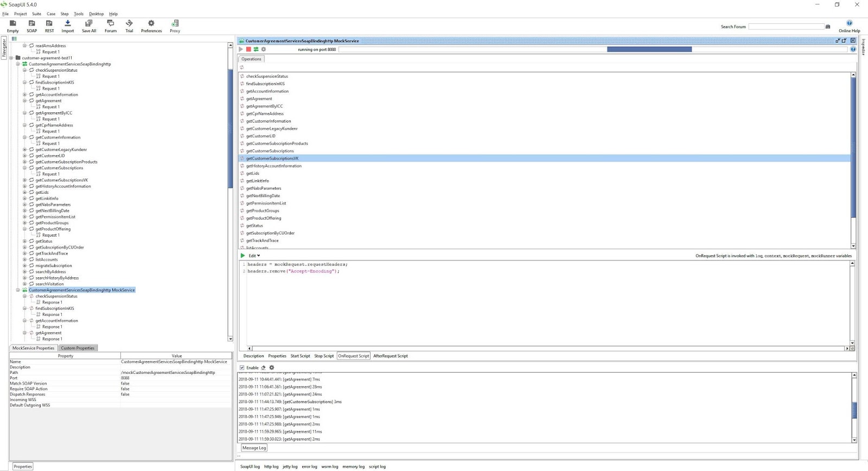Viewport: 868px width, 471px height.
Task: Click the navigator tree view icon
Action: pos(14,39)
